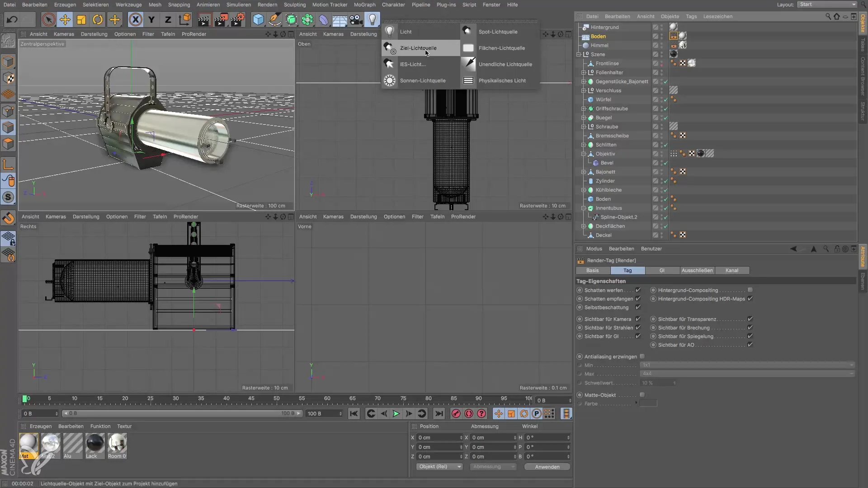This screenshot has width=868, height=488.
Task: Activate the Move tool
Action: pyautogui.click(x=65, y=20)
